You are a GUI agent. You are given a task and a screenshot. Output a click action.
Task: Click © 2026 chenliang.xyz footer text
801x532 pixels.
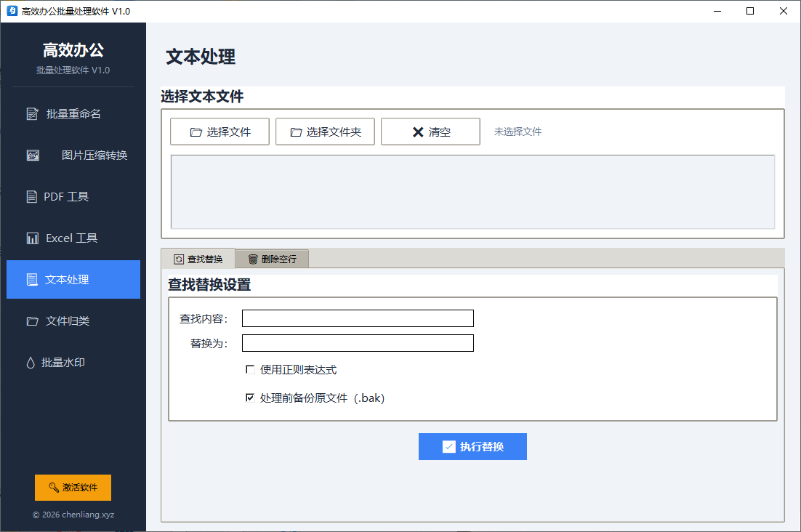click(x=73, y=515)
